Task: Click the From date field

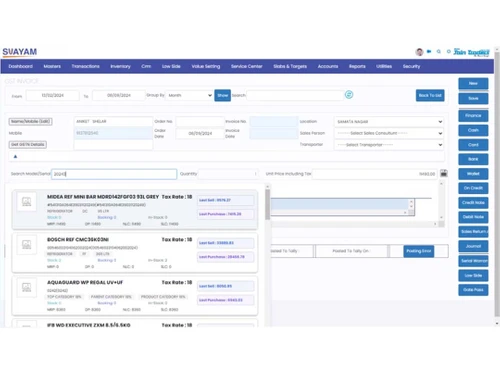Action: pyautogui.click(x=53, y=95)
